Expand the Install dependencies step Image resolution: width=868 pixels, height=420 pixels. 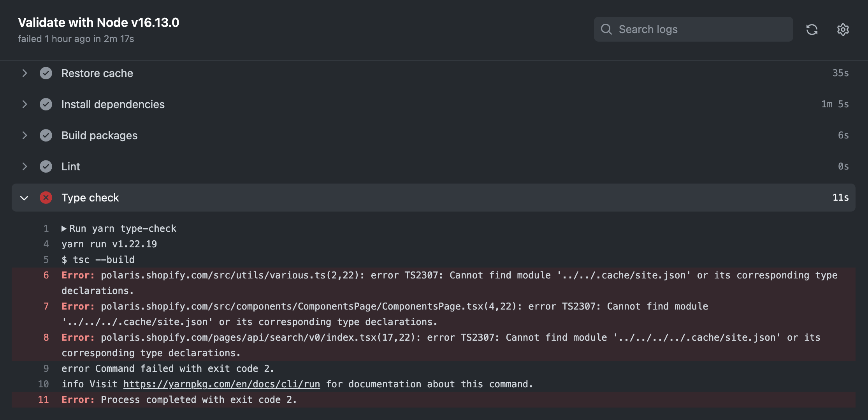[25, 104]
